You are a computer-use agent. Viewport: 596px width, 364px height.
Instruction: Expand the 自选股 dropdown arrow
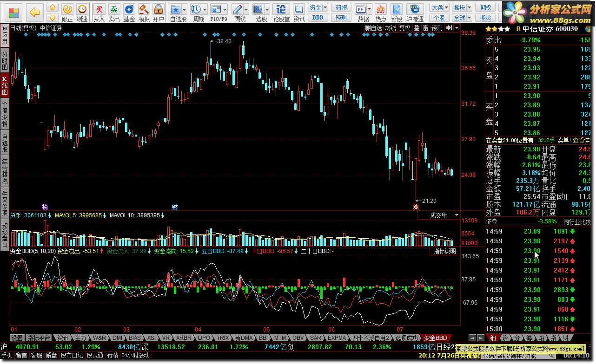click(184, 9)
